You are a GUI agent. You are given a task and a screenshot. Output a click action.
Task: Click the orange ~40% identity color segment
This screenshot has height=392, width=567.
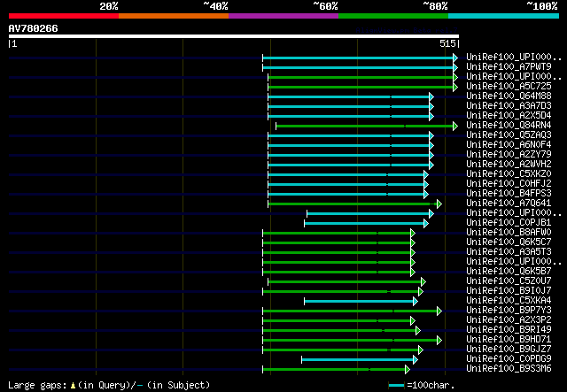[174, 16]
